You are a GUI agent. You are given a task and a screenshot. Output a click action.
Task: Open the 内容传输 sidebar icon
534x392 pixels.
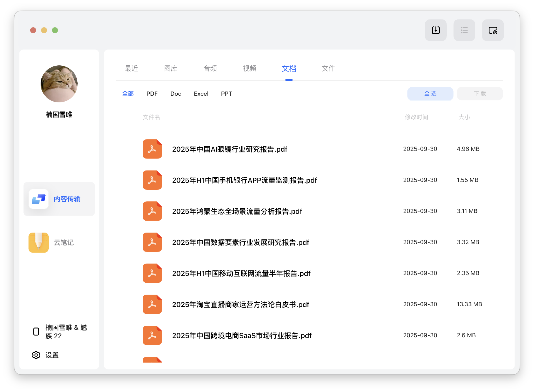click(39, 199)
